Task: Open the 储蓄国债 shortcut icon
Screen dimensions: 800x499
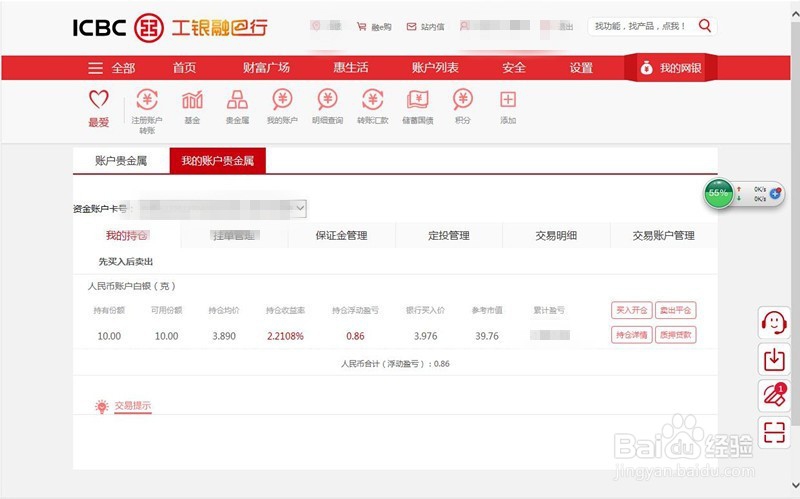Action: [418, 99]
